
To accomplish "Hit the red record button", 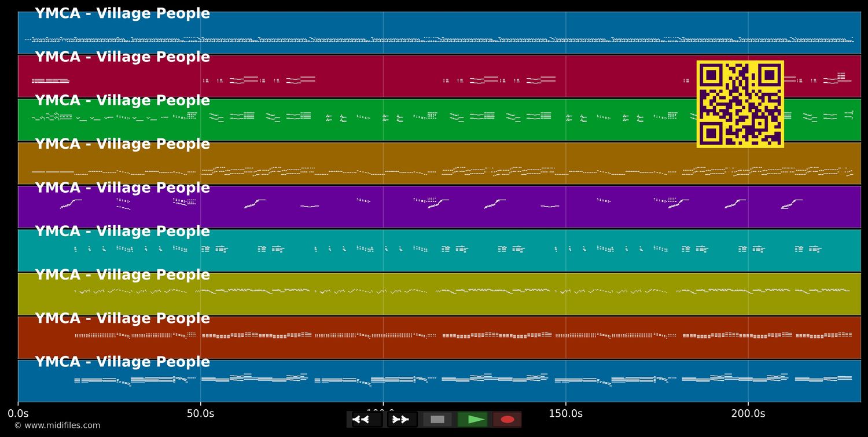I will tap(507, 420).
